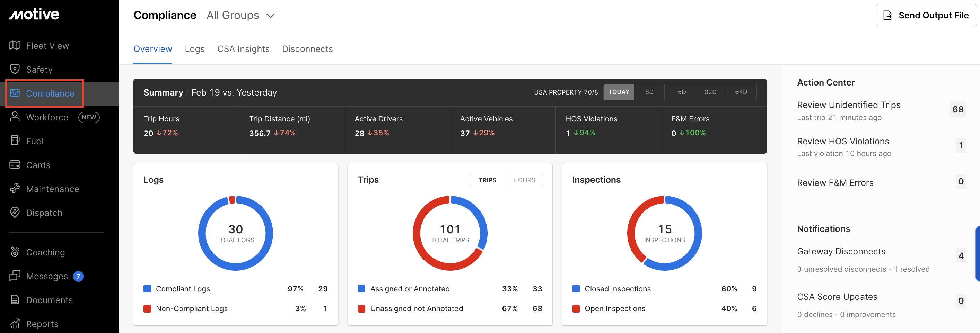Open Cards via the card icon
This screenshot has height=333, width=980.
coord(15,165)
